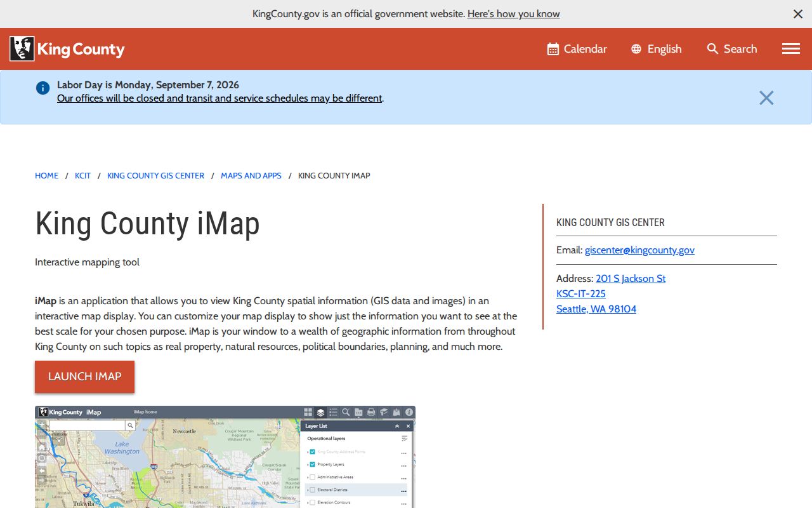Open the offices closed schedule link
The width and height of the screenshot is (812, 508).
[x=219, y=98]
